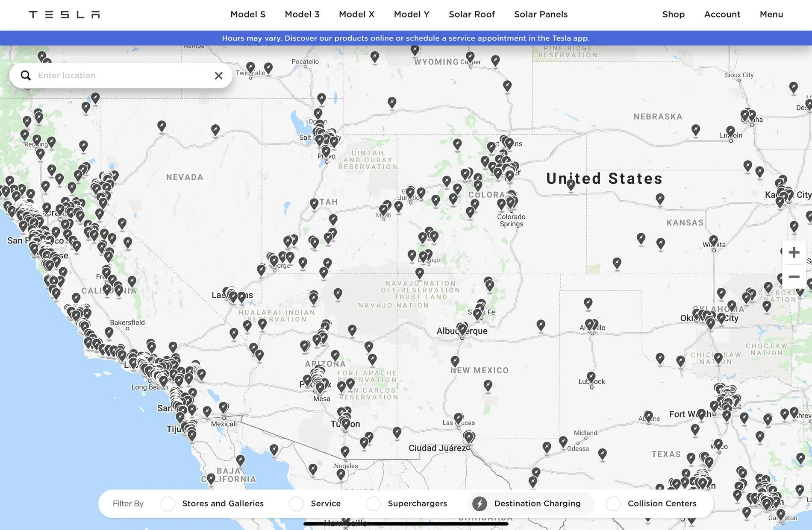Click the 'Hours may vary' banner text
Screen dimensions: 812x530
point(406,38)
